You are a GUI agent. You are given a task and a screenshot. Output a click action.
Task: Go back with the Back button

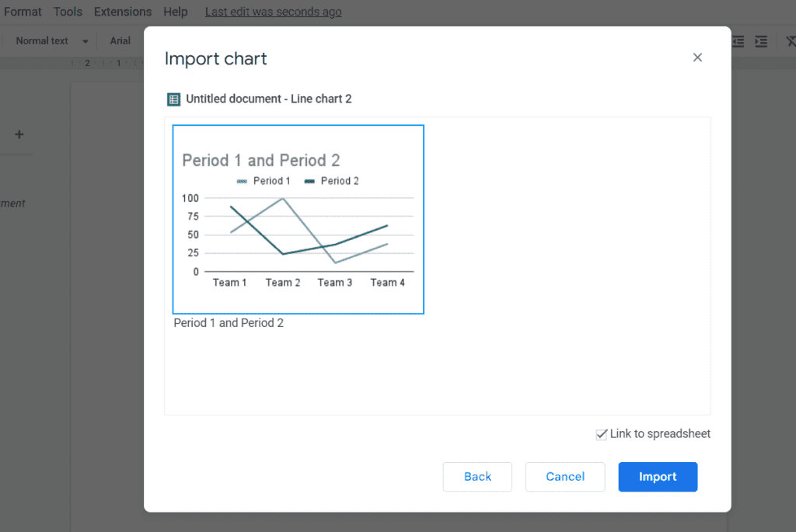click(x=477, y=477)
